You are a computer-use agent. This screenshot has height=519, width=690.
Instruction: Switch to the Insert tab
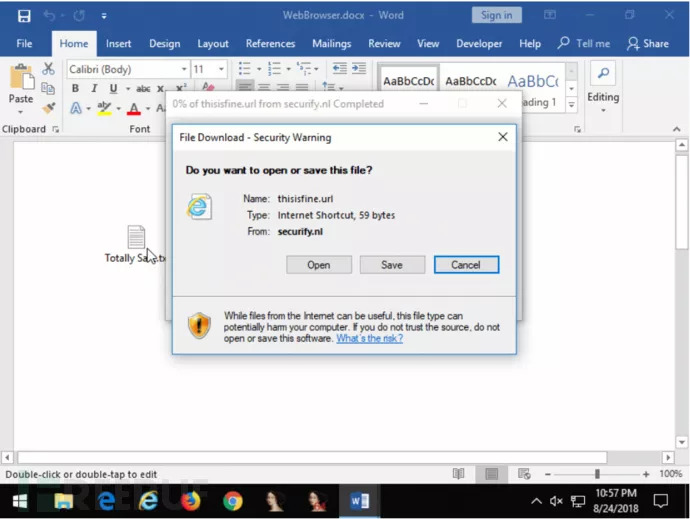click(118, 44)
